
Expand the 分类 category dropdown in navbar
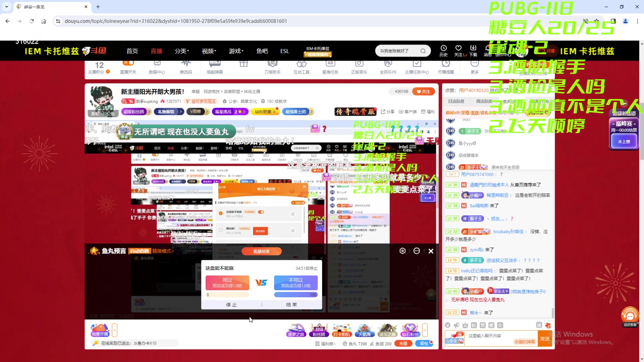(182, 51)
